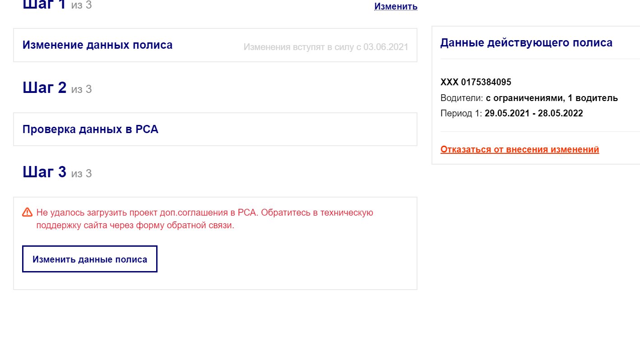
Task: Click the red РСА error message text
Action: 204,219
